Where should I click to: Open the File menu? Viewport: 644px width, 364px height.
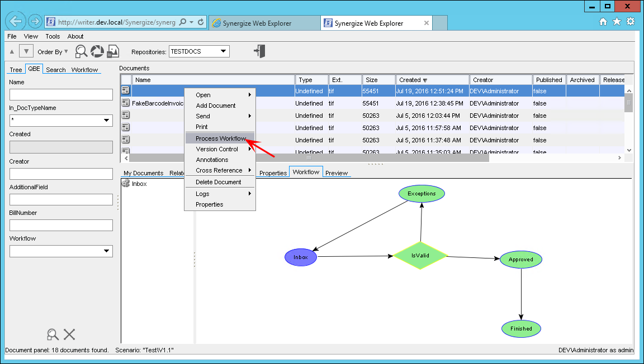point(12,36)
